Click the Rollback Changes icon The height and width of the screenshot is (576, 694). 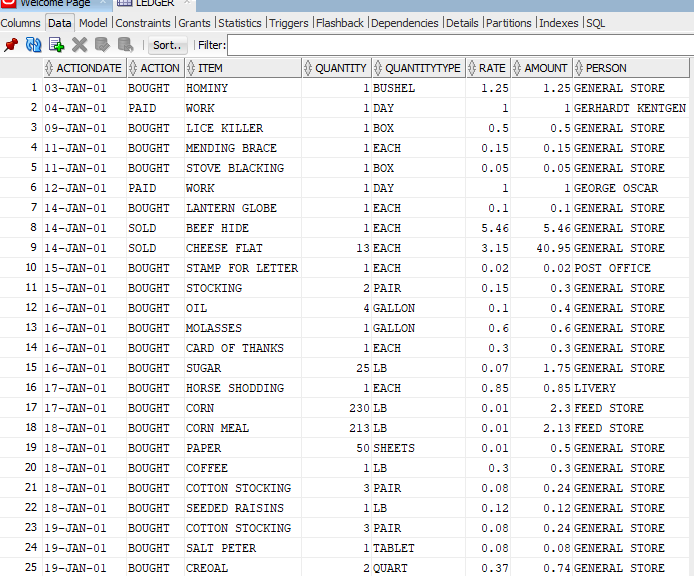point(126,45)
